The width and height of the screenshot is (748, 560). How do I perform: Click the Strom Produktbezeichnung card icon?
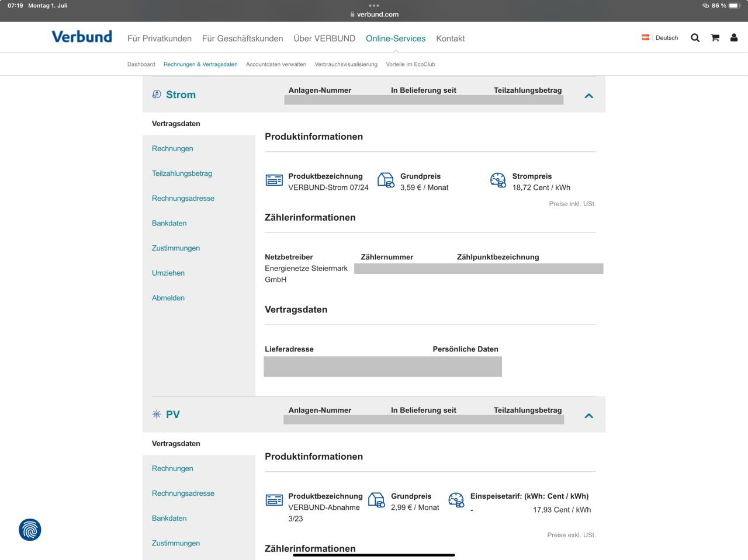coord(274,180)
